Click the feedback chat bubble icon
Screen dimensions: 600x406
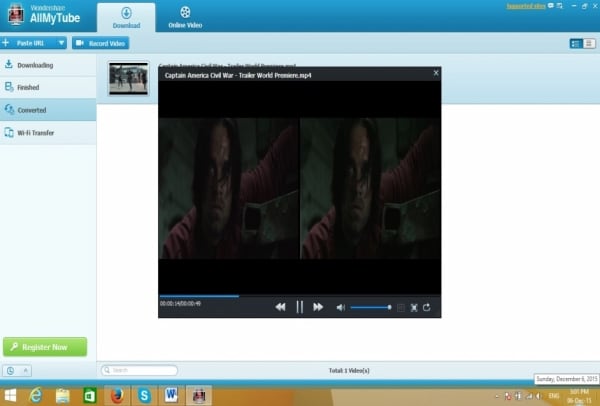click(x=551, y=6)
